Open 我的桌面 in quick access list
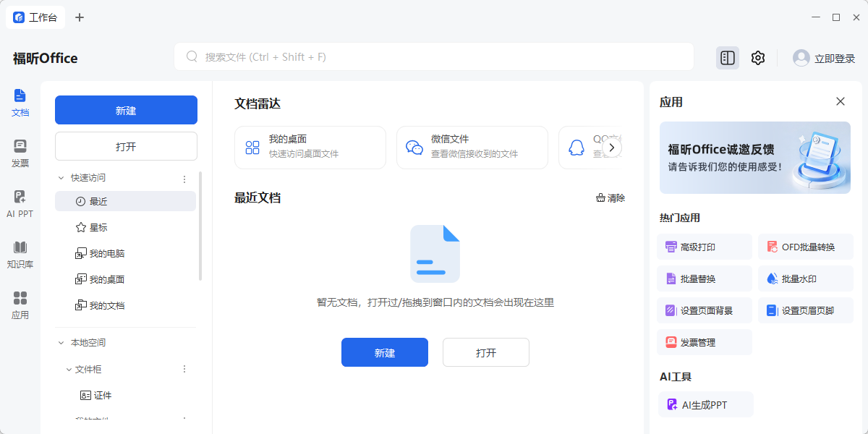The image size is (868, 434). tap(125, 279)
